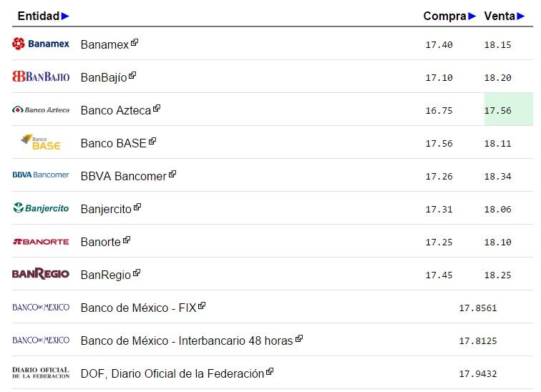Click the BanBajío logo icon

tap(41, 77)
